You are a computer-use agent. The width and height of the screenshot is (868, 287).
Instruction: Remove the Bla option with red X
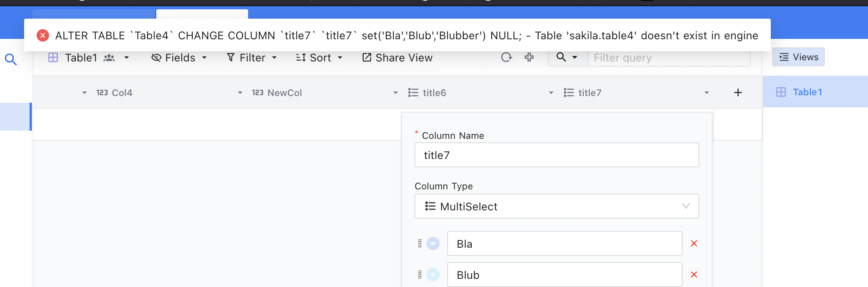click(x=694, y=243)
